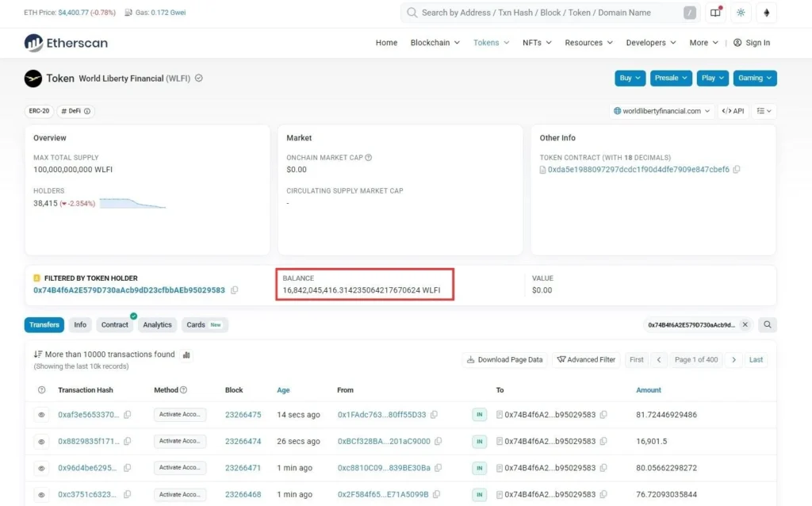Open the Presale dropdown
The width and height of the screenshot is (812, 506).
[x=671, y=79]
